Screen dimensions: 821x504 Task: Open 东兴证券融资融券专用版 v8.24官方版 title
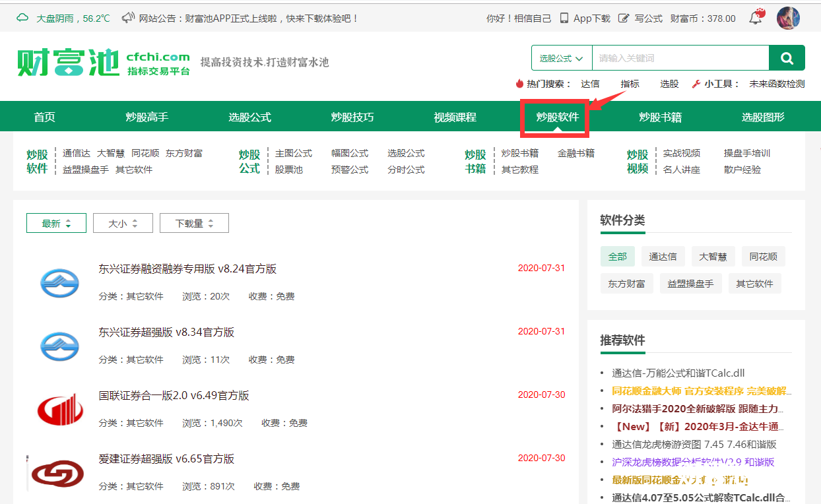pos(187,269)
